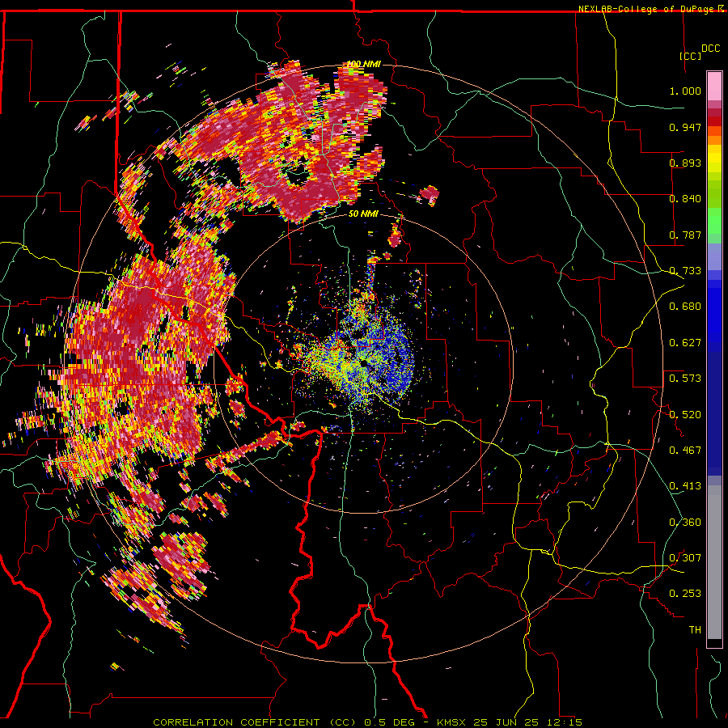Click the KMSX radar site center point
Image resolution: width=728 pixels, height=728 pixels.
coord(363,363)
